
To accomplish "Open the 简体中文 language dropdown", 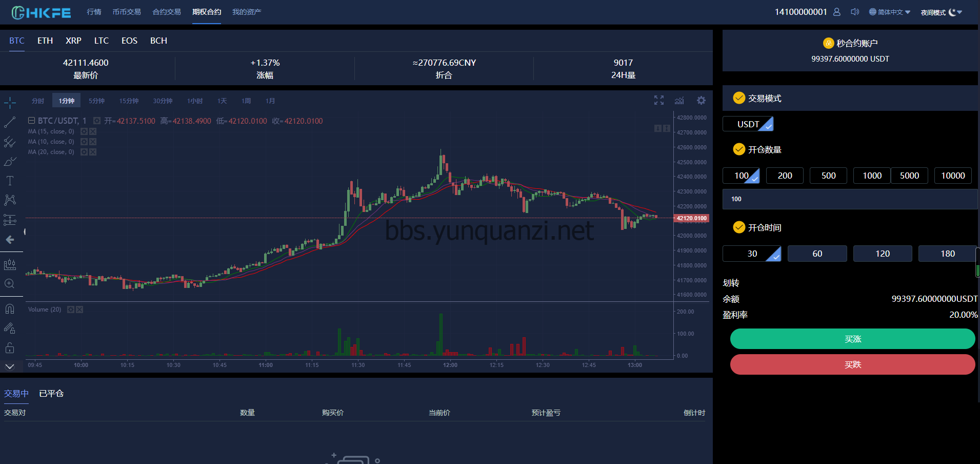I will tap(890, 12).
